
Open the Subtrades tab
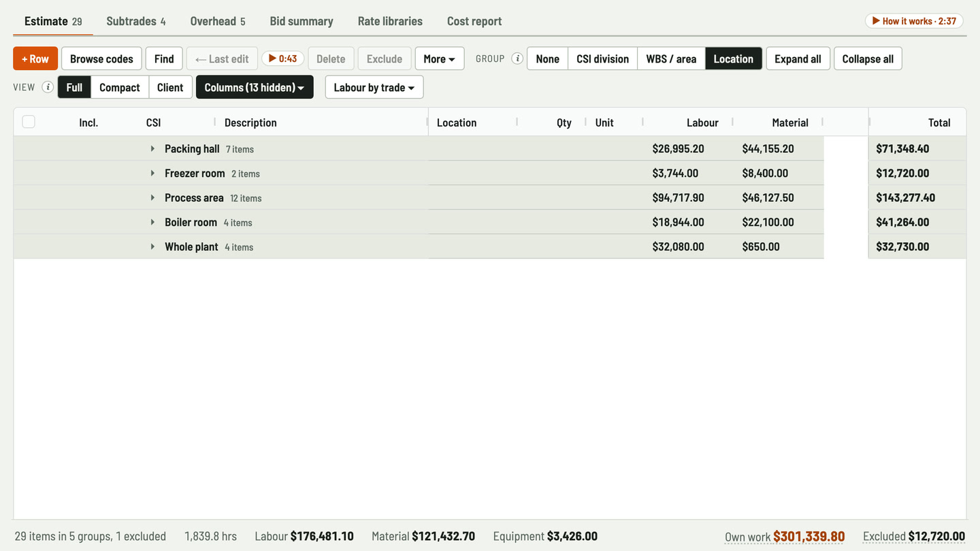tap(136, 21)
